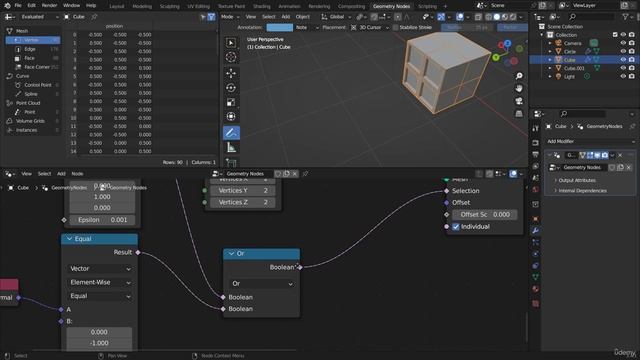Click the node editor pin icon
This screenshot has height=360, width=640.
point(305,173)
